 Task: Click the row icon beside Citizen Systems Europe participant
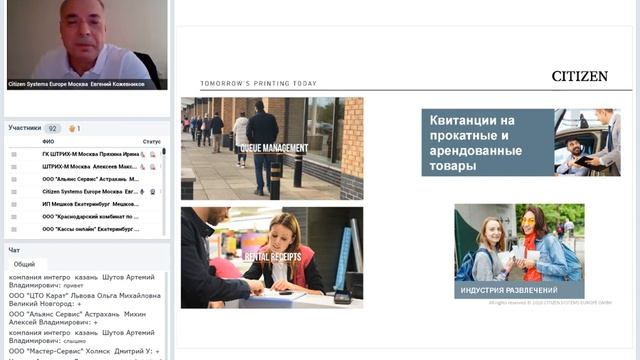pos(14,192)
